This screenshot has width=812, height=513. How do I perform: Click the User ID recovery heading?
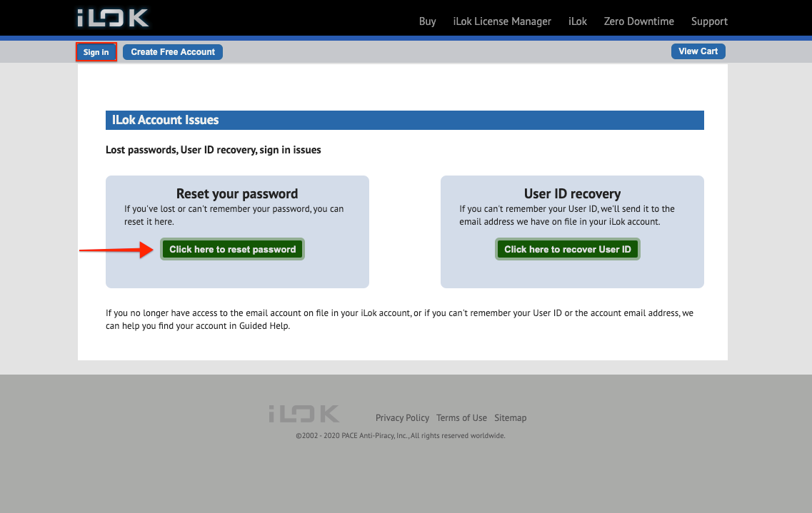[x=572, y=194]
